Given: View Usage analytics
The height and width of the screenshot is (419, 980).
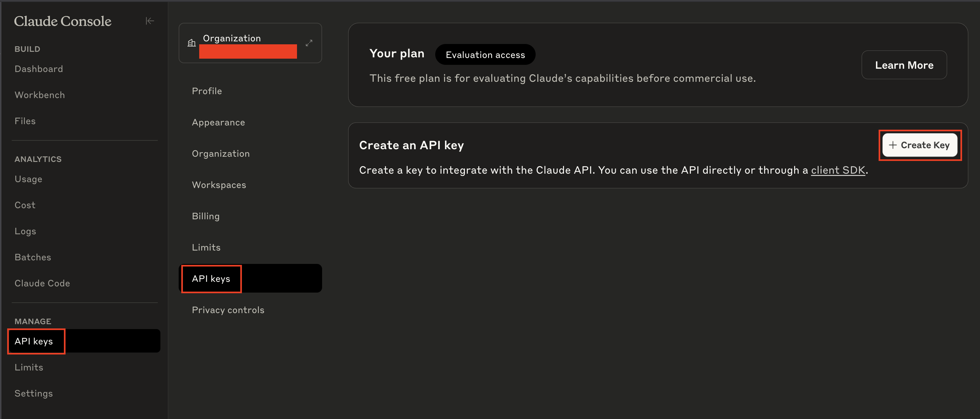Looking at the screenshot, I should tap(29, 179).
